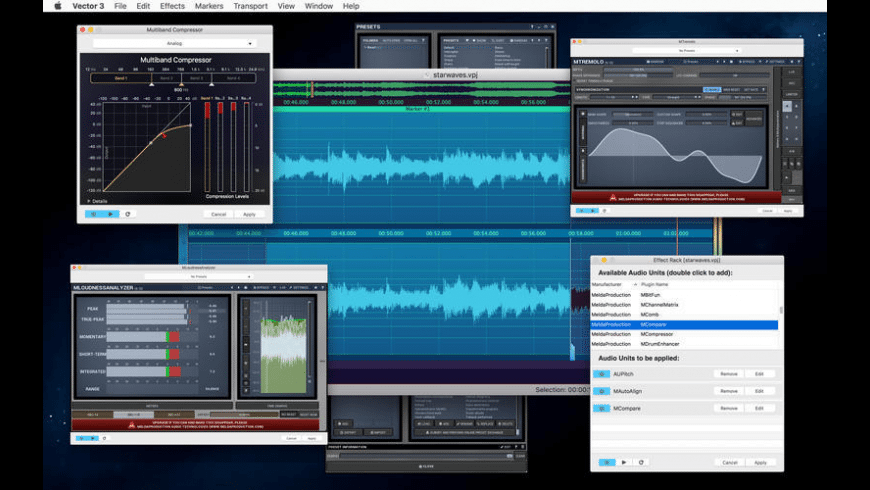870x490 pixels.
Task: Expand the Details disclosure triangle in compressor
Action: point(87,201)
